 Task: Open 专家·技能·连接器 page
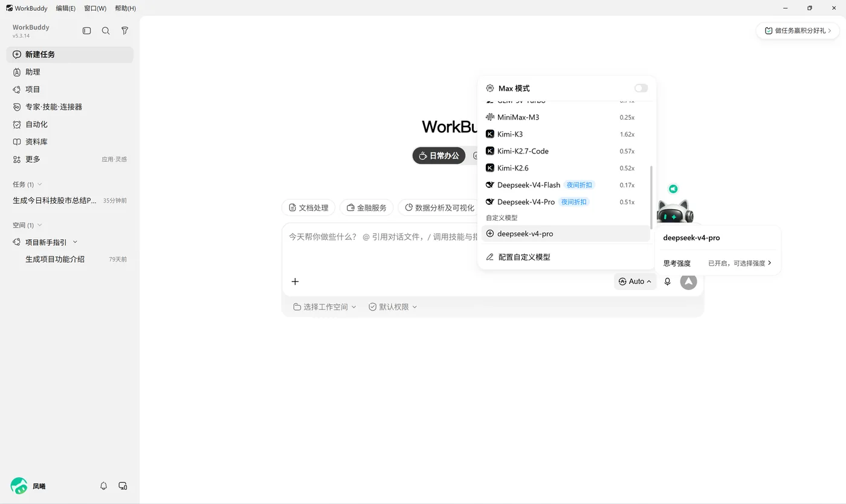[69, 107]
